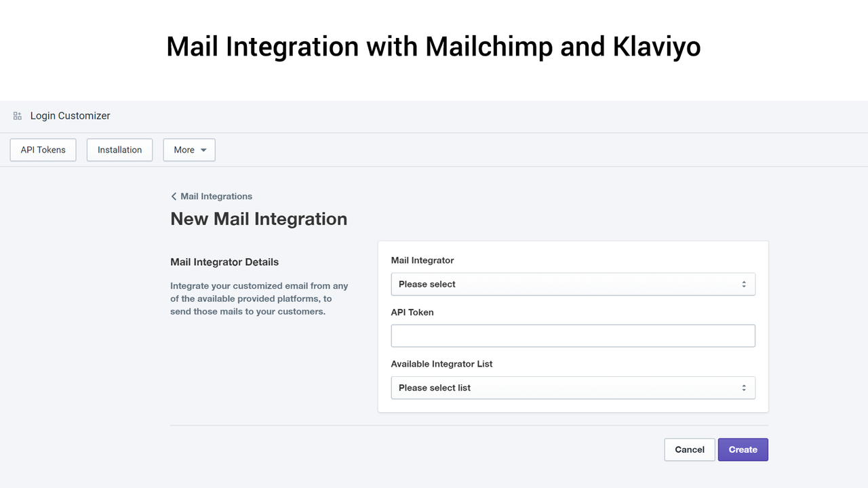The width and height of the screenshot is (868, 488).
Task: Expand the More options menu
Action: (189, 150)
